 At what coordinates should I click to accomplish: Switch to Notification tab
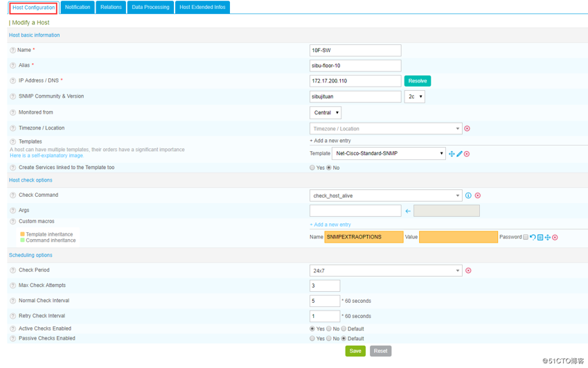click(78, 7)
